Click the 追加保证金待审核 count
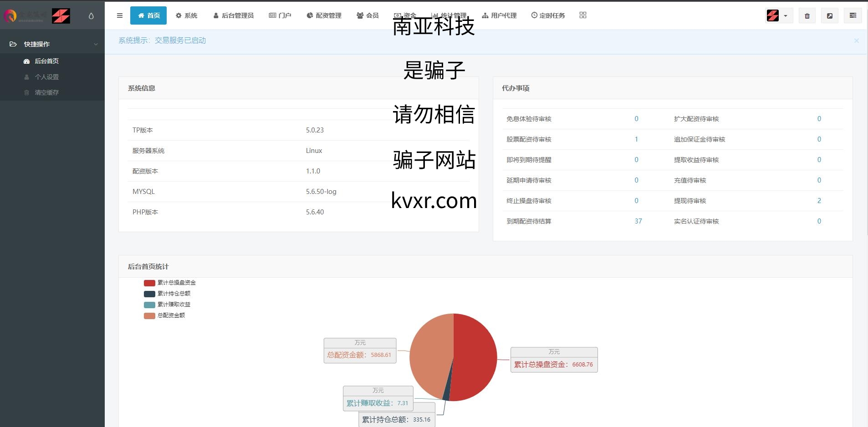868x427 pixels. tap(819, 139)
